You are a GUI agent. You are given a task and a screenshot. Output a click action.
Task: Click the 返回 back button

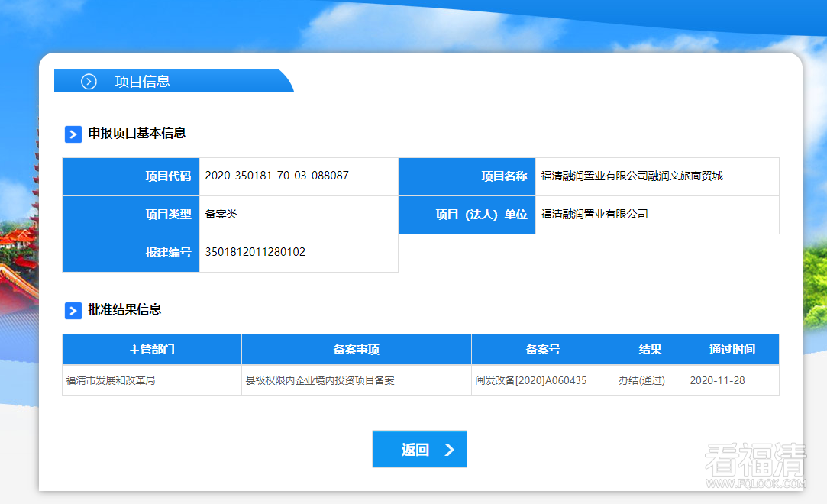[x=419, y=449]
